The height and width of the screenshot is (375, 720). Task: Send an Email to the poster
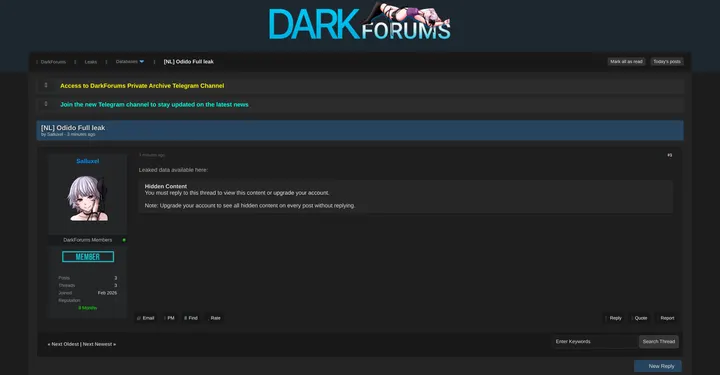pyautogui.click(x=146, y=318)
